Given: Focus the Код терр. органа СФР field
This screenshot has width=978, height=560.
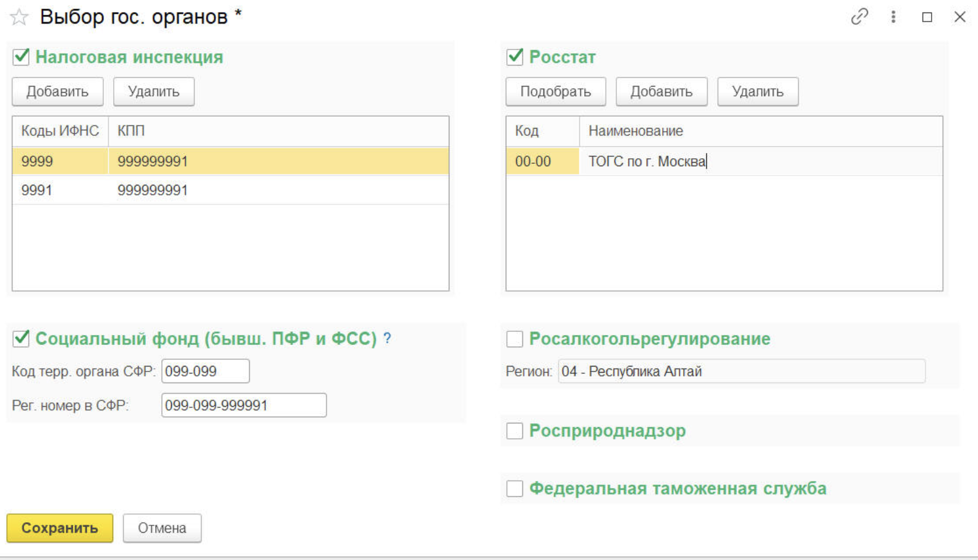Looking at the screenshot, I should pos(205,371).
